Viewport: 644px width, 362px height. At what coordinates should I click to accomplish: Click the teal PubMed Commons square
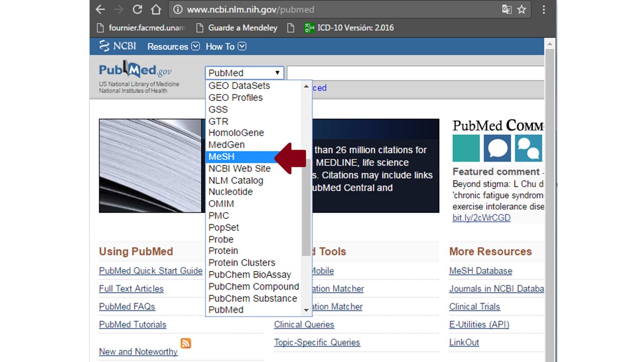[466, 148]
